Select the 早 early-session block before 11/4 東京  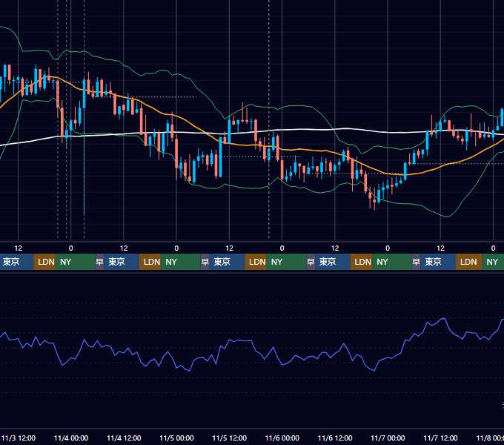99,262
